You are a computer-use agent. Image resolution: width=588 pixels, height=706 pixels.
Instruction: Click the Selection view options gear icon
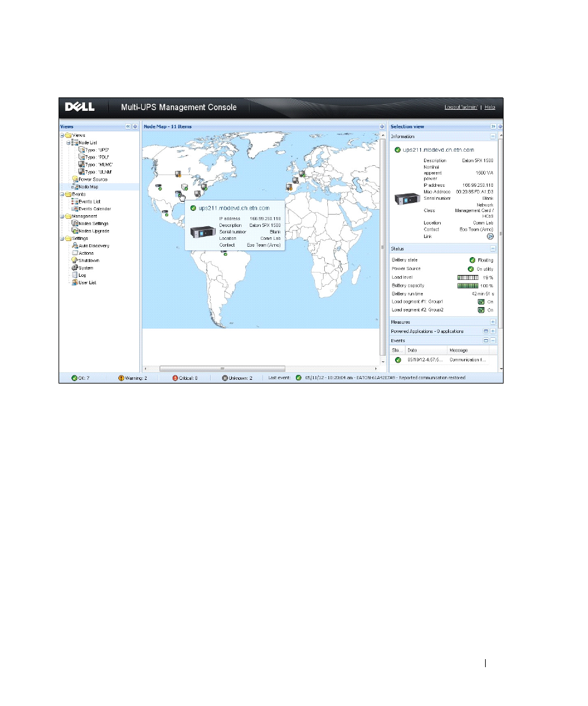500,126
